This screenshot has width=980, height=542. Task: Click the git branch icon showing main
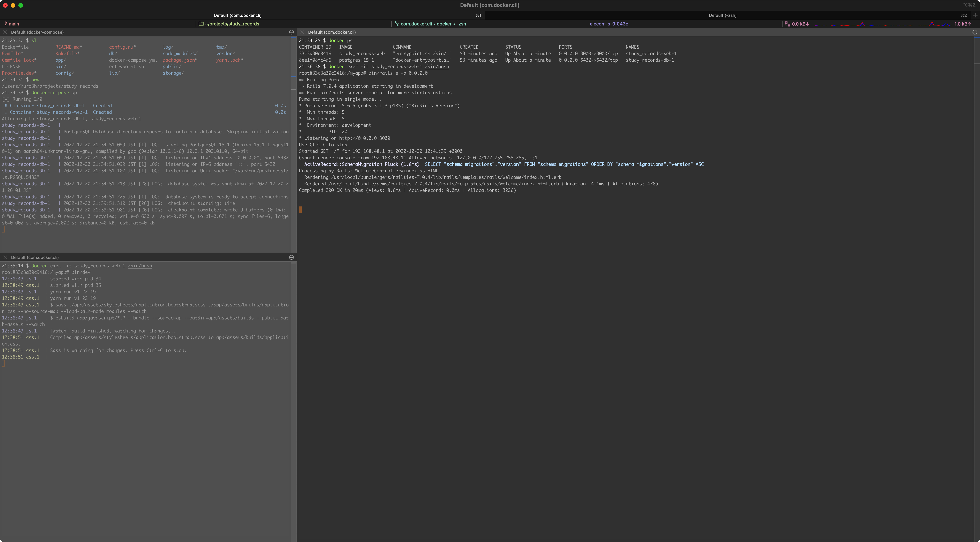click(x=6, y=24)
